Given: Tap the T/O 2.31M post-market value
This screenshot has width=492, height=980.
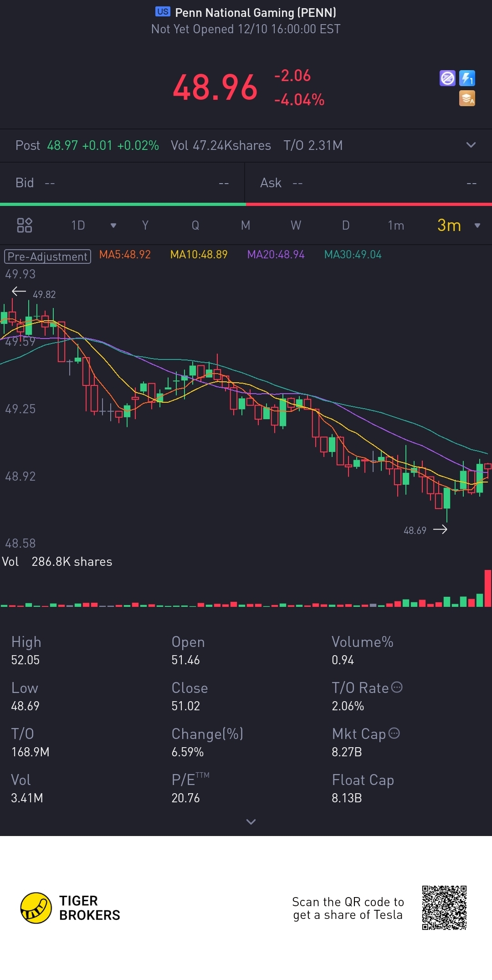Looking at the screenshot, I should (313, 145).
